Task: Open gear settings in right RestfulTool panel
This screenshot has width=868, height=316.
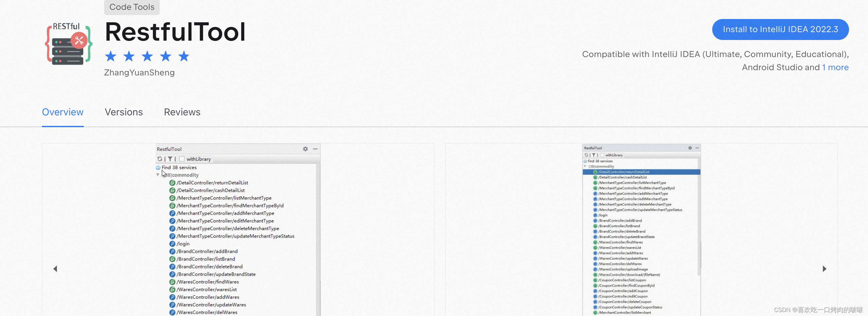Action: 690,148
